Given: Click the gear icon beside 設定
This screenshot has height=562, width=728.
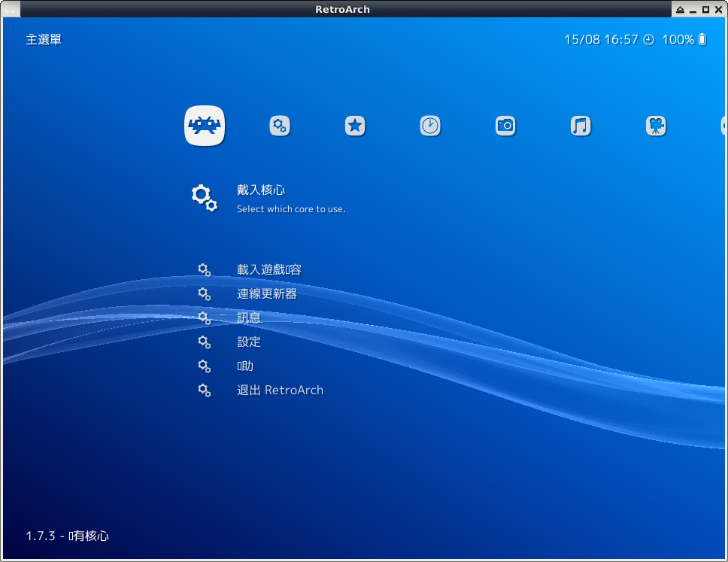Looking at the screenshot, I should (205, 342).
